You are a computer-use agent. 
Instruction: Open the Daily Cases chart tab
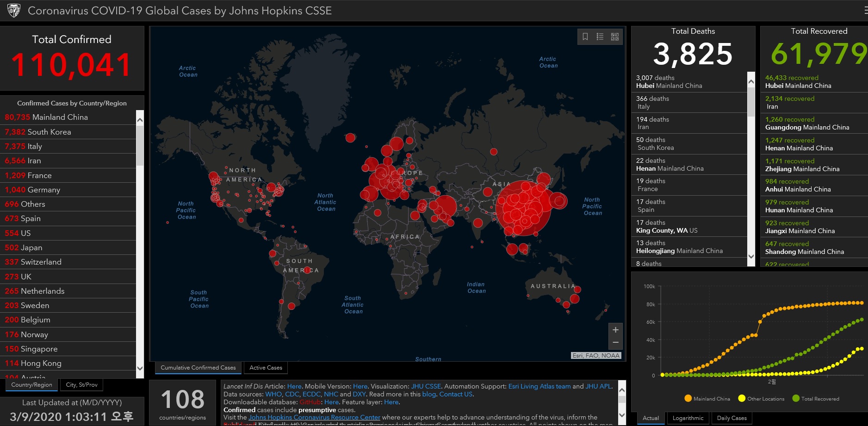[732, 418]
